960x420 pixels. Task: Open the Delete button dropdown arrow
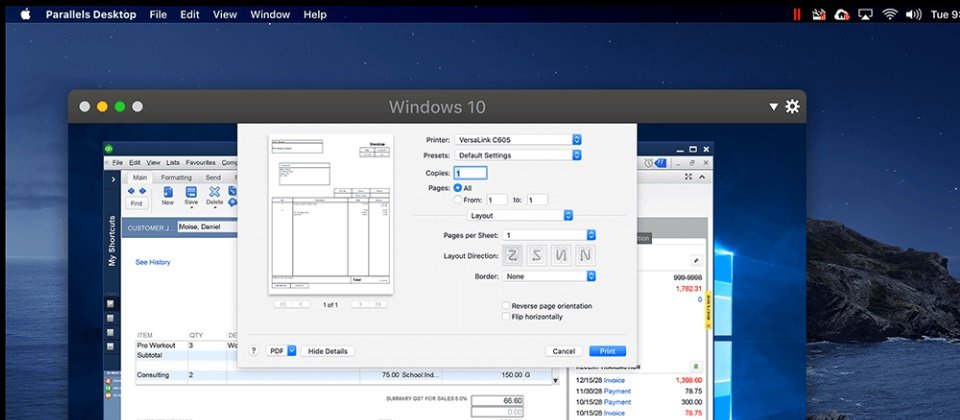[x=214, y=208]
